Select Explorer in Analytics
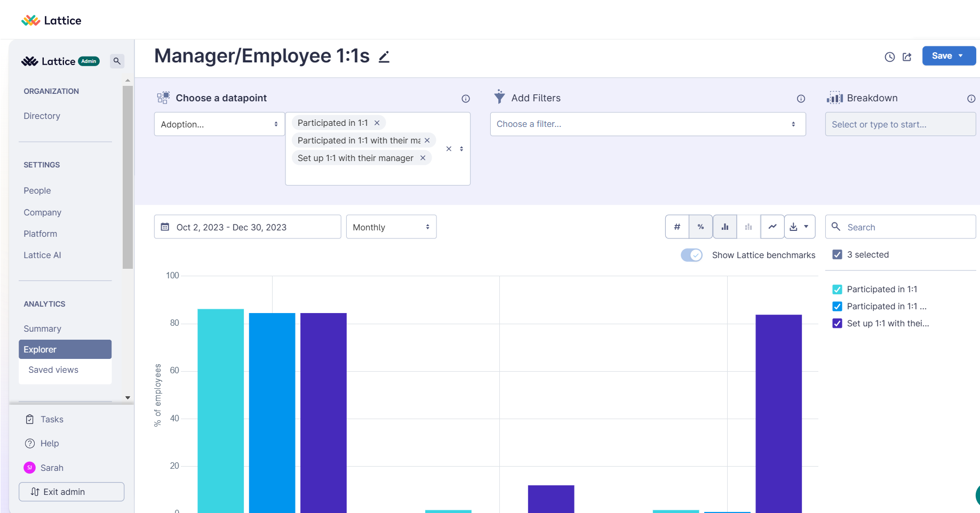This screenshot has width=980, height=513. pyautogui.click(x=65, y=349)
